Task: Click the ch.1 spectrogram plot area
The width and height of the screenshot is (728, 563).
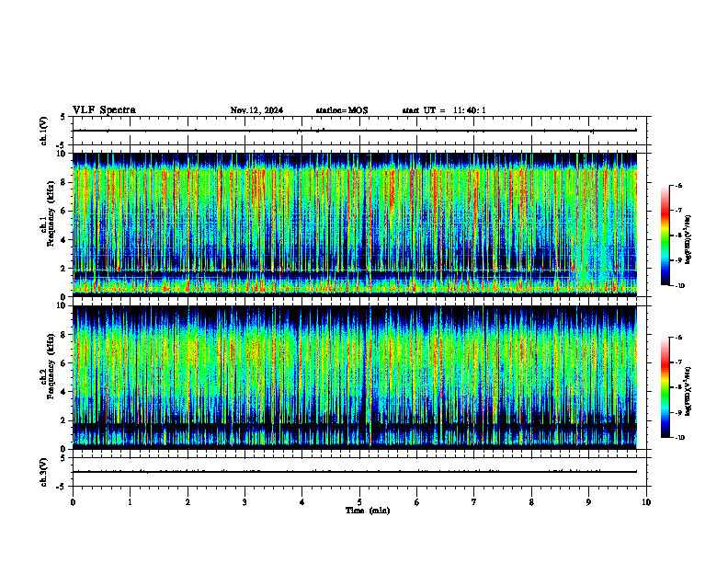Action: coord(355,224)
